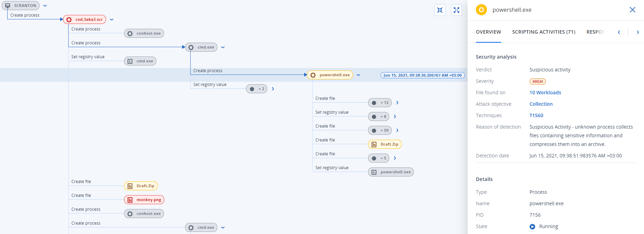Viewport: 644px width, 234px height.
Task: Click the powershell.exe registry value node
Action: coord(391,172)
